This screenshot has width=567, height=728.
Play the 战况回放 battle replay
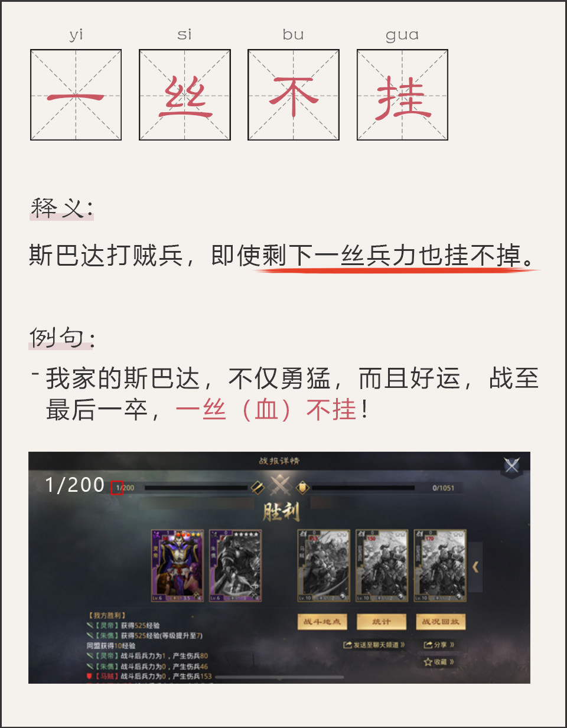441,622
